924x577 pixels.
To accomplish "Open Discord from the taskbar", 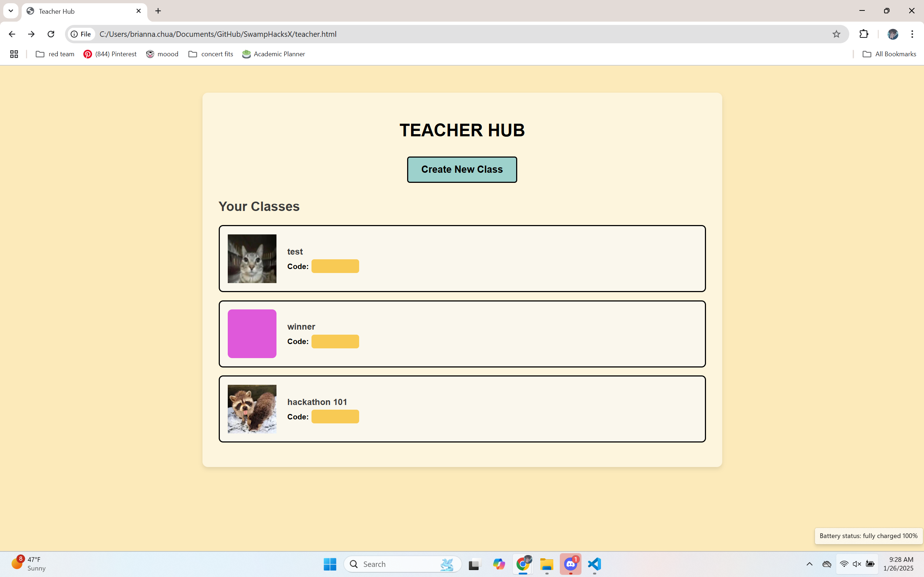I will coord(570,564).
